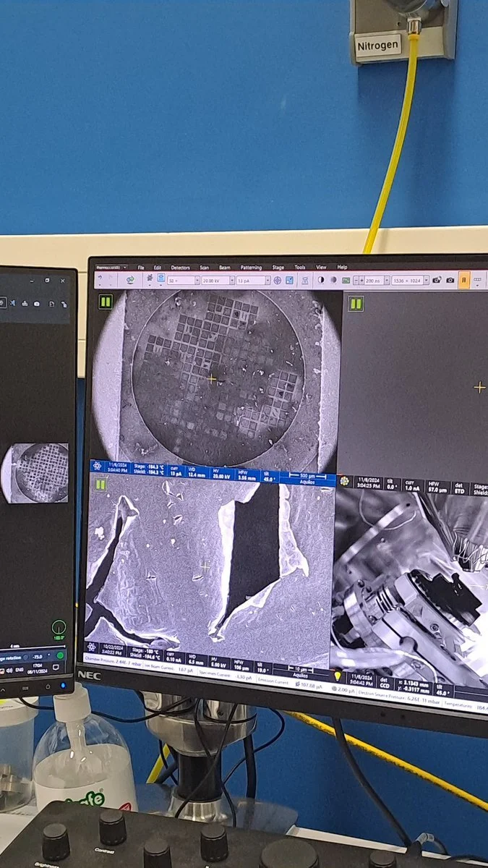Click the -75.0 stage rotation field
Screen dimensions: 488x868
point(38,657)
